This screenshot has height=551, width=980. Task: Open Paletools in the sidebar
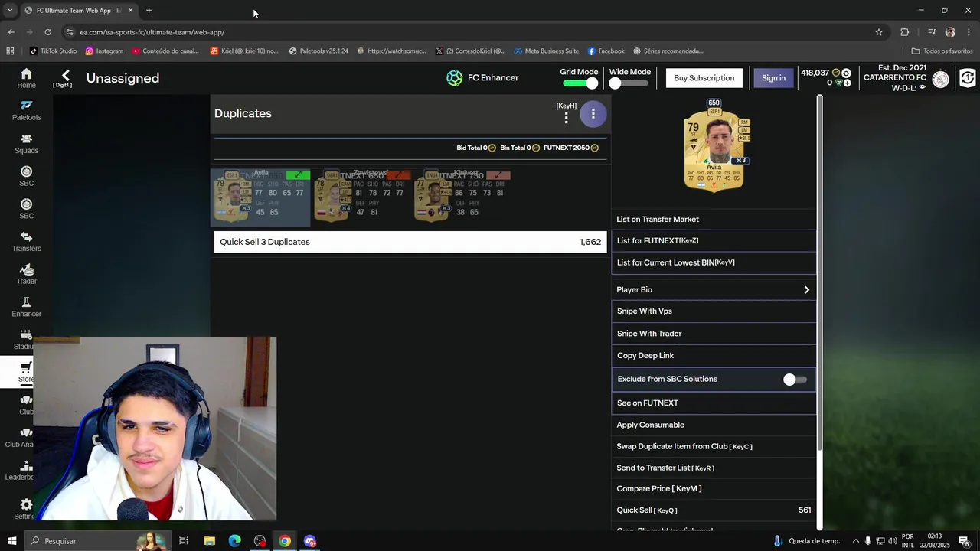tap(26, 110)
